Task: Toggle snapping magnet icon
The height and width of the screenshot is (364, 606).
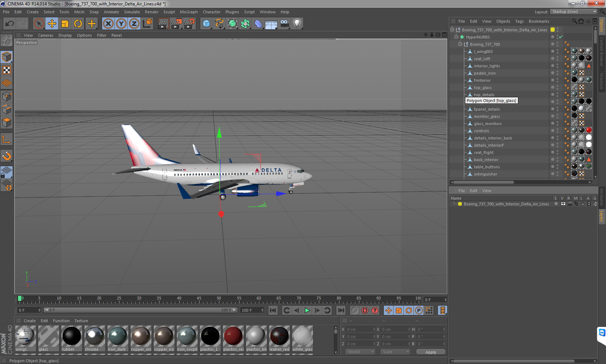Action: (x=6, y=156)
